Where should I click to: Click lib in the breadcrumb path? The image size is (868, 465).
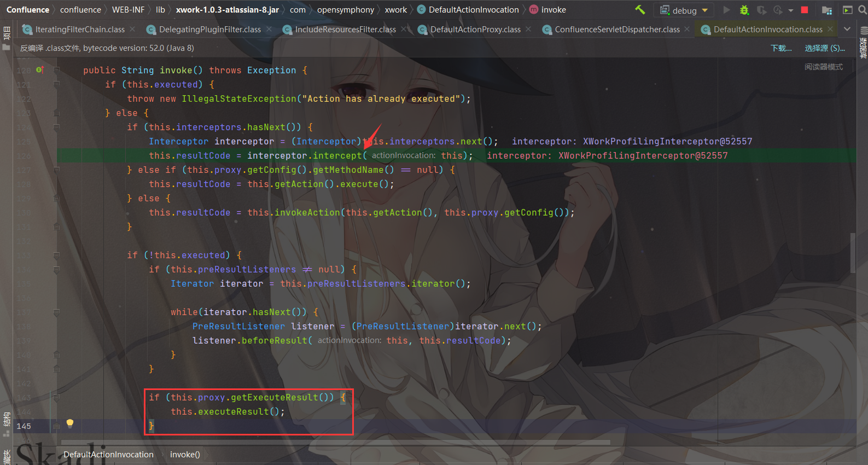(x=160, y=10)
